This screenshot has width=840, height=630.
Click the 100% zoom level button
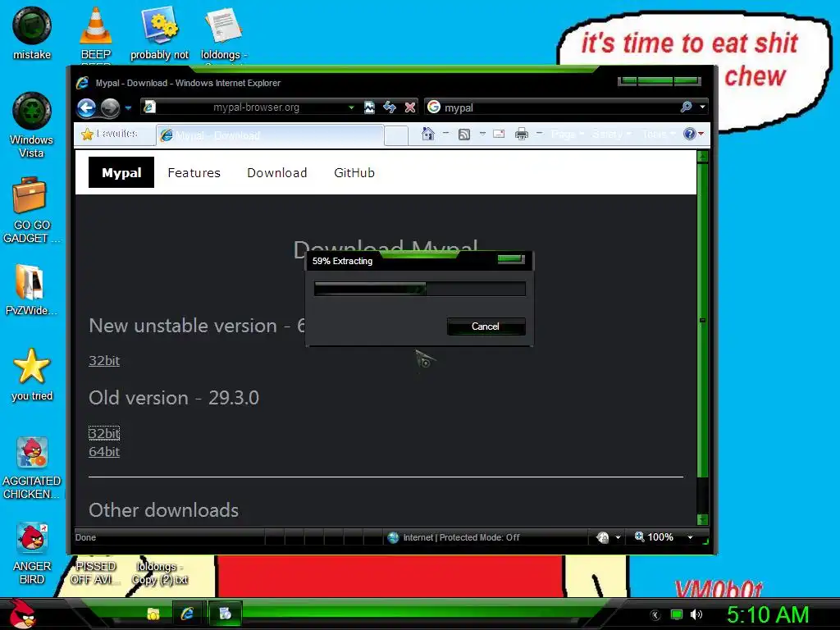(x=654, y=536)
